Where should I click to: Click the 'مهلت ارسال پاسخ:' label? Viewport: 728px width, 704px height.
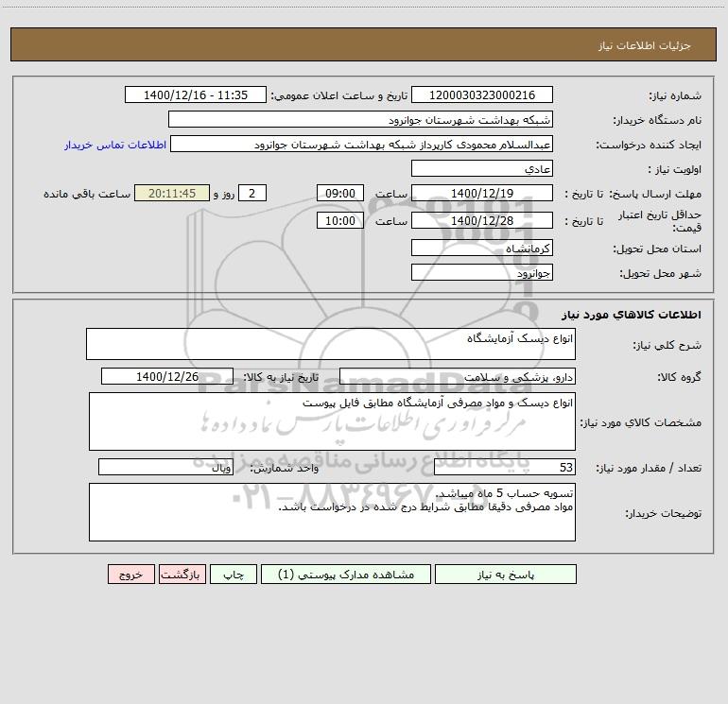[655, 194]
